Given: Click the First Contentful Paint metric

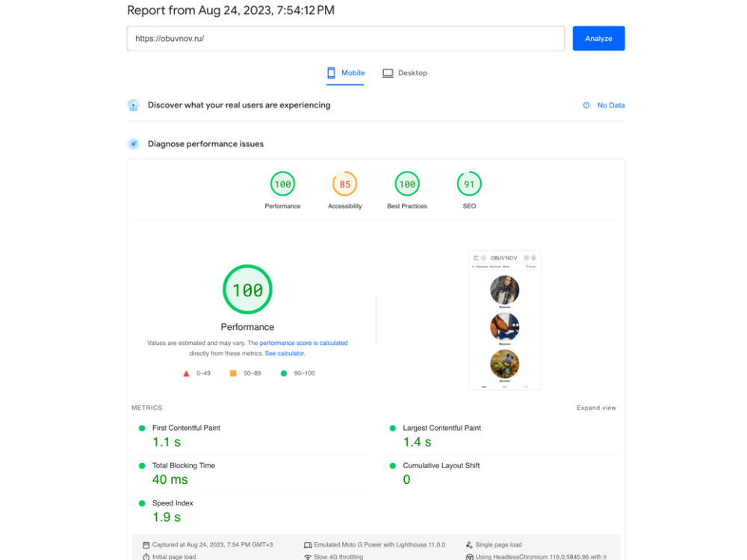Looking at the screenshot, I should (x=186, y=428).
